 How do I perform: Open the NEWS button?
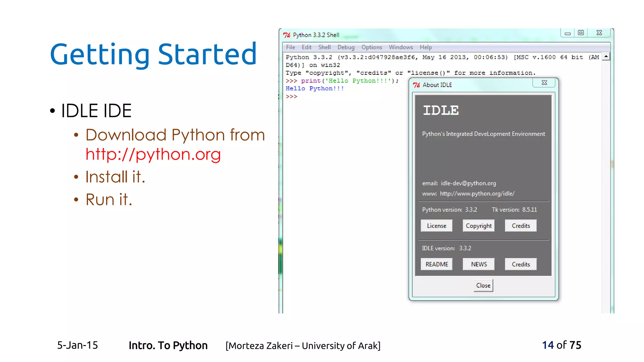(x=479, y=264)
